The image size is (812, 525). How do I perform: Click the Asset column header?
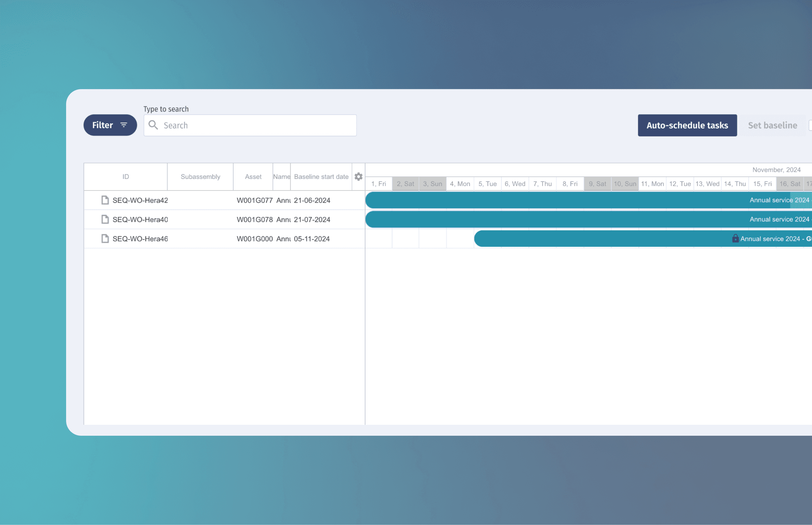(x=253, y=177)
